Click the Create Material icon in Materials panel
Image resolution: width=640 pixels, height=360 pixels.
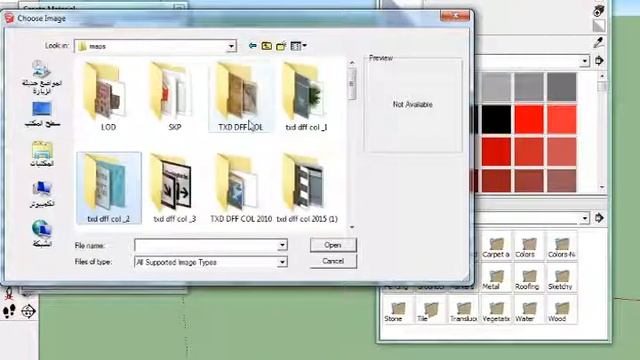click(x=599, y=11)
